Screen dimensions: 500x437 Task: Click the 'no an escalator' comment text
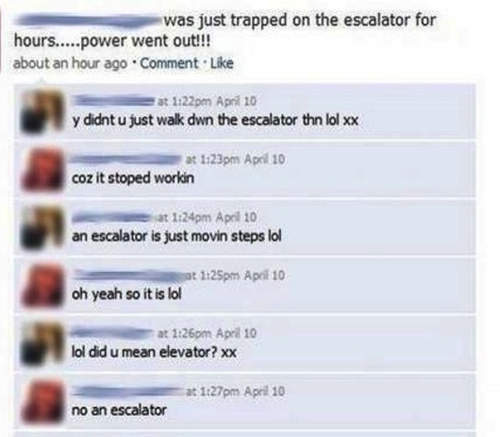[119, 410]
